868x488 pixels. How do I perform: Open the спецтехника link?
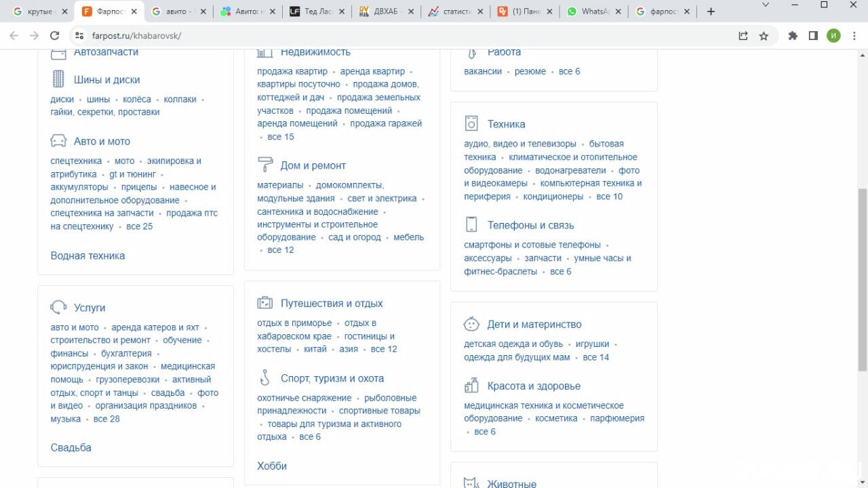tap(76, 161)
